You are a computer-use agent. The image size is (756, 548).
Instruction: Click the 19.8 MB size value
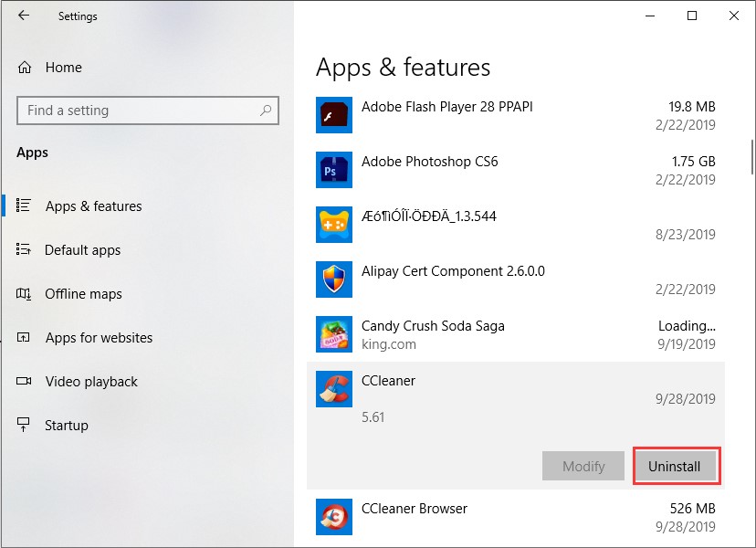point(692,107)
